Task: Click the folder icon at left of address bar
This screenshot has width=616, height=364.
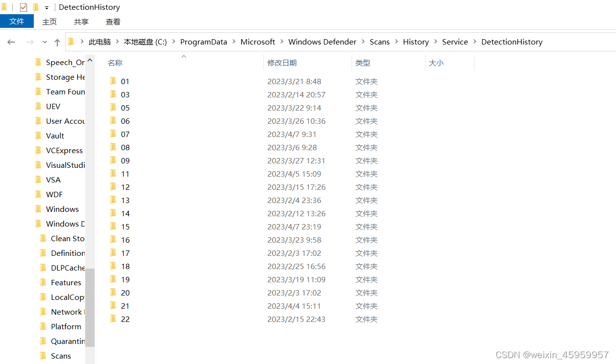Action: click(x=71, y=42)
